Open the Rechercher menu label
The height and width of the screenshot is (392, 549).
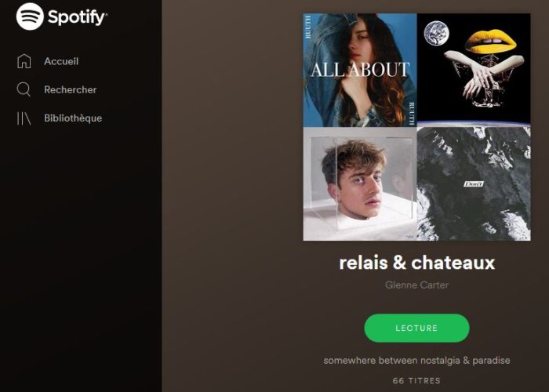pyautogui.click(x=71, y=89)
